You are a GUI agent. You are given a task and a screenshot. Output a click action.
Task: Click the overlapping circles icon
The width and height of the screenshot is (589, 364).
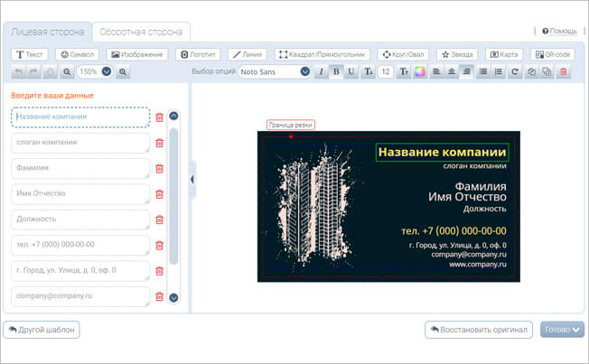[531, 71]
